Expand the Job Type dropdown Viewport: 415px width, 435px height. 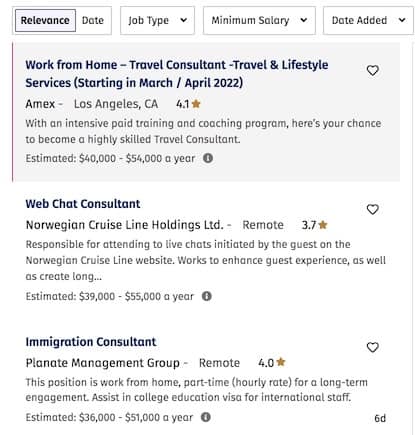[x=157, y=20]
